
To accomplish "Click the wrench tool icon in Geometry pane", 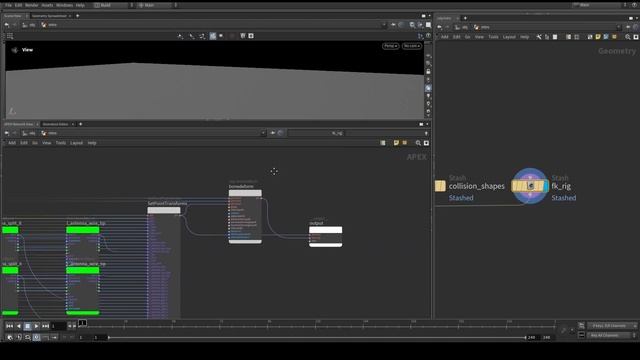I will click(x=539, y=37).
